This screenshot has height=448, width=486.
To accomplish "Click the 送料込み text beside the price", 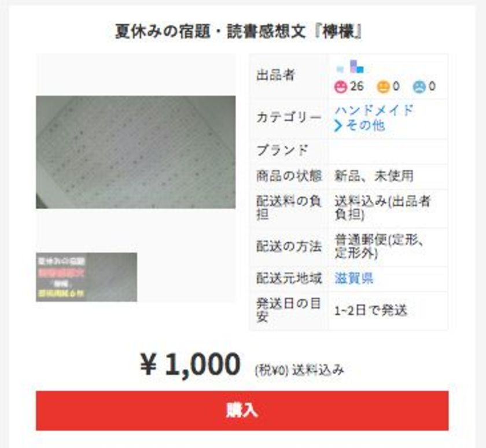I will 318,370.
